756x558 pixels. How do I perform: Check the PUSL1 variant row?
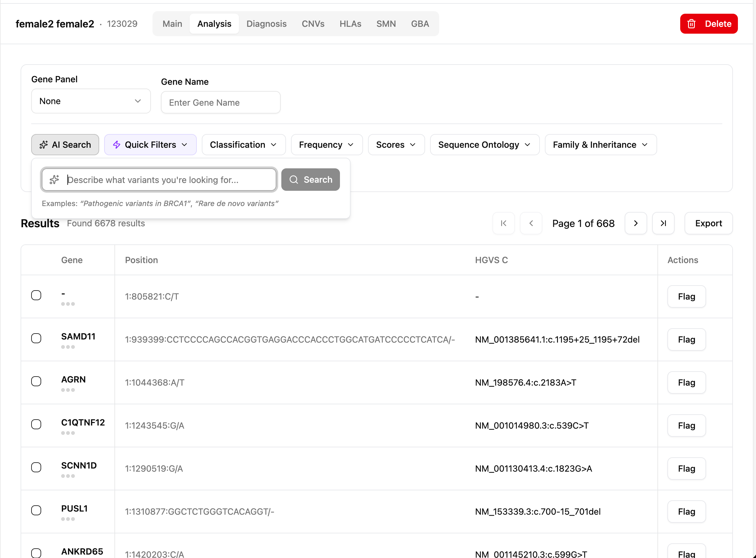[x=36, y=510]
